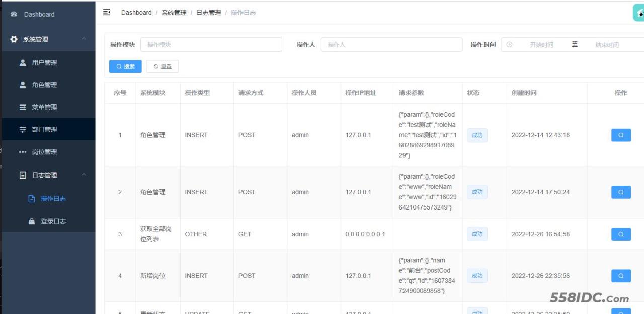Image resolution: width=644 pixels, height=314 pixels.
Task: Click timestamp 2022-12-26 16:54:58
Action: tap(540, 234)
